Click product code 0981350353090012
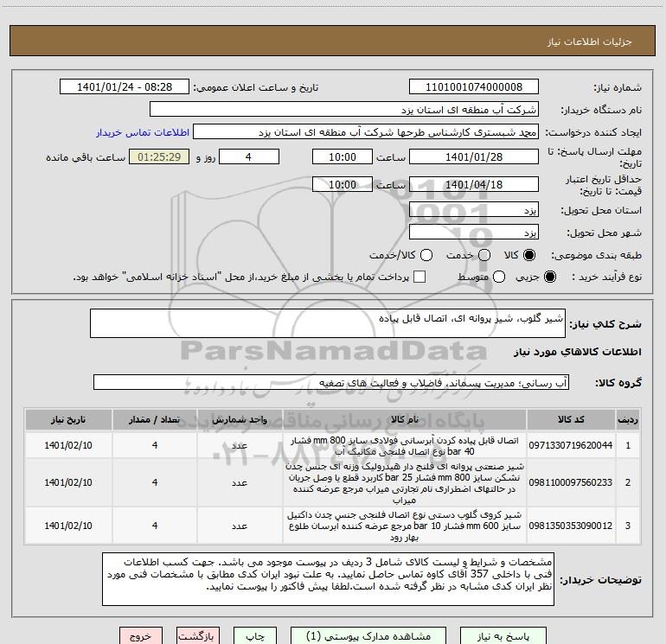 571,526
